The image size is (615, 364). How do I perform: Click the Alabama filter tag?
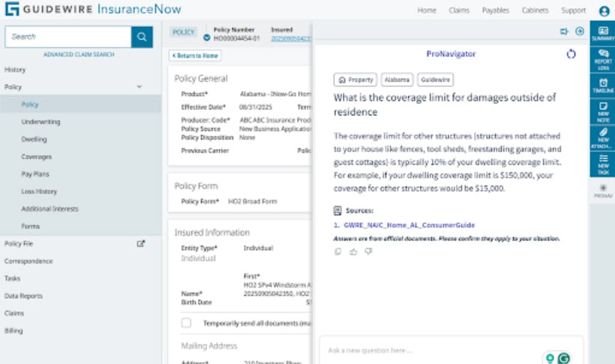coord(397,80)
